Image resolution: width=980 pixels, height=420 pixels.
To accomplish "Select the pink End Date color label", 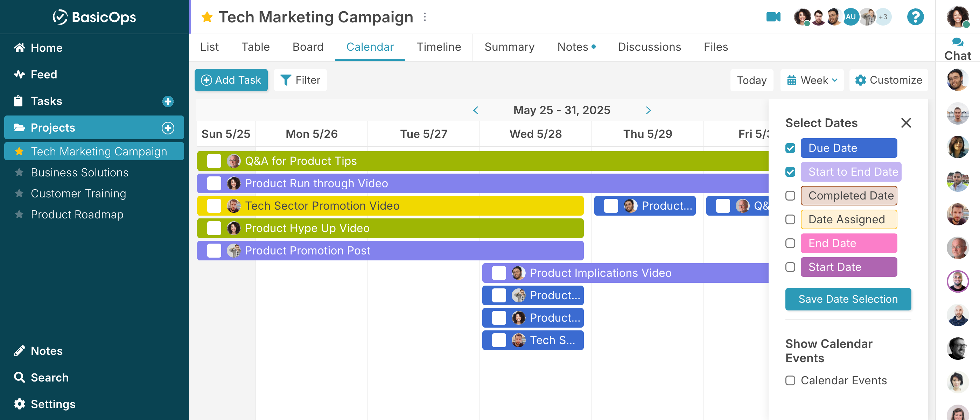I will pos(849,243).
